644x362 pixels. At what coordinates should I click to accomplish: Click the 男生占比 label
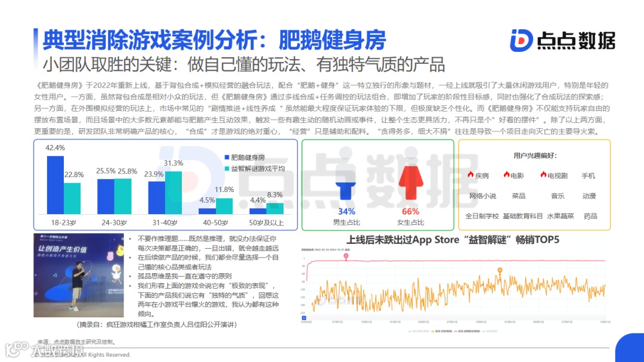point(346,222)
